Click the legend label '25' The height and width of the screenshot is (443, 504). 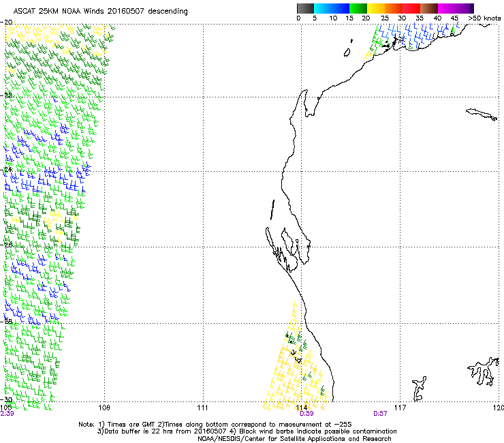(x=385, y=18)
